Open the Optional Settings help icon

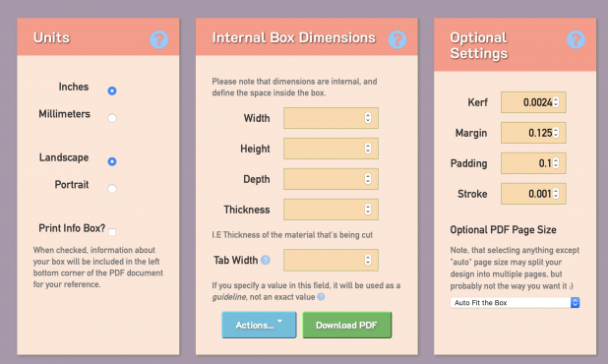tap(576, 39)
